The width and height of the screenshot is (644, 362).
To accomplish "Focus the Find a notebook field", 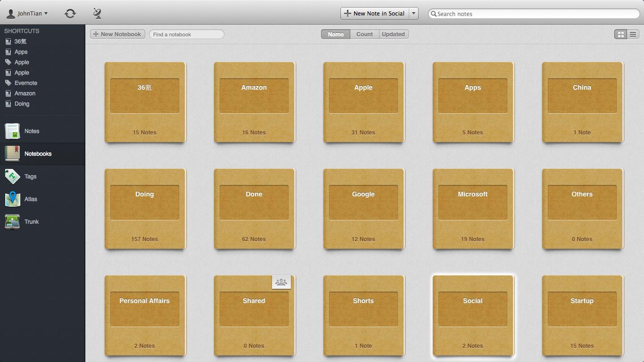I will [187, 34].
